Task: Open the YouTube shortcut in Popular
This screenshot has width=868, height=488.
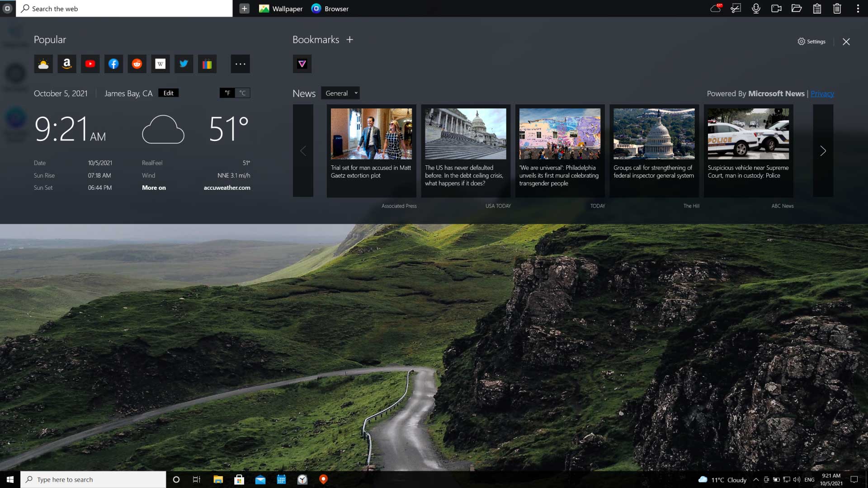Action: pyautogui.click(x=90, y=64)
